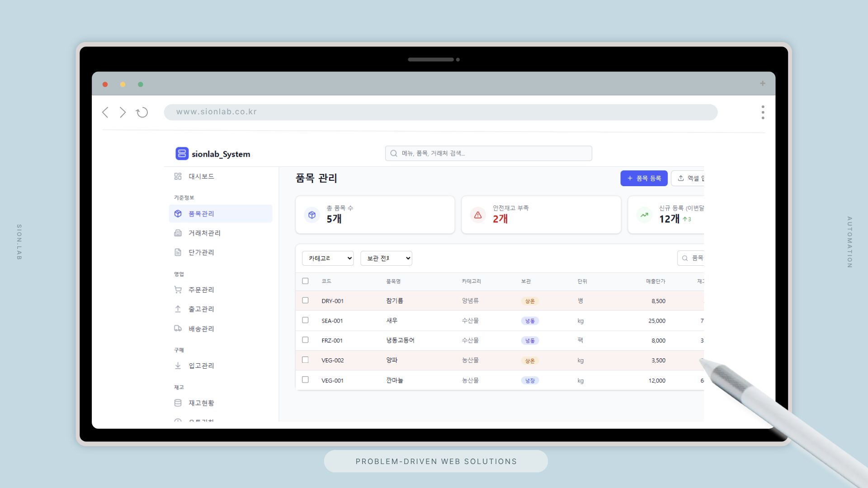Open 주문관리 in sidebar menu

(201, 290)
